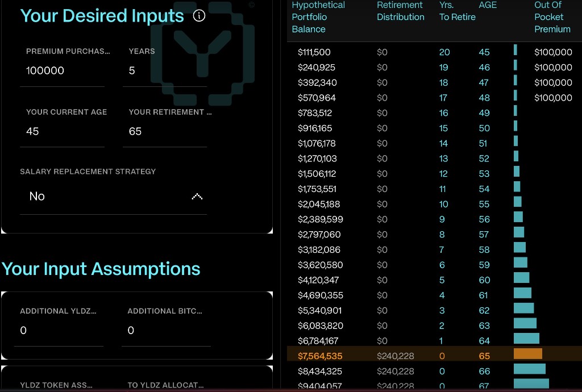Click the AGE column header

coord(488,5)
